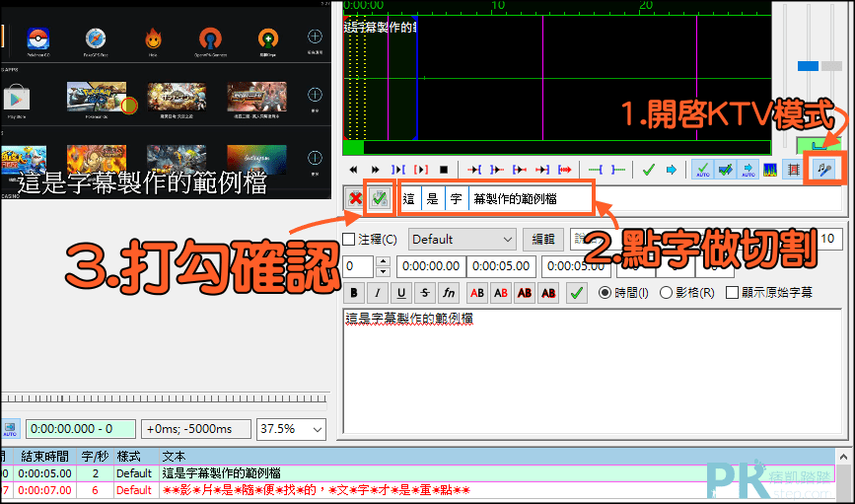Click the syllable 是 in karaoke splitter

[x=433, y=199]
